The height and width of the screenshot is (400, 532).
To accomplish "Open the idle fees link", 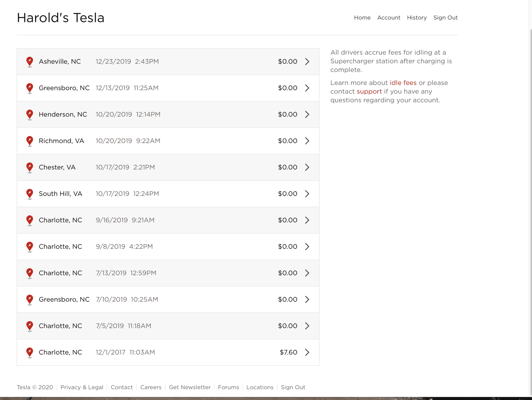I will pos(403,83).
